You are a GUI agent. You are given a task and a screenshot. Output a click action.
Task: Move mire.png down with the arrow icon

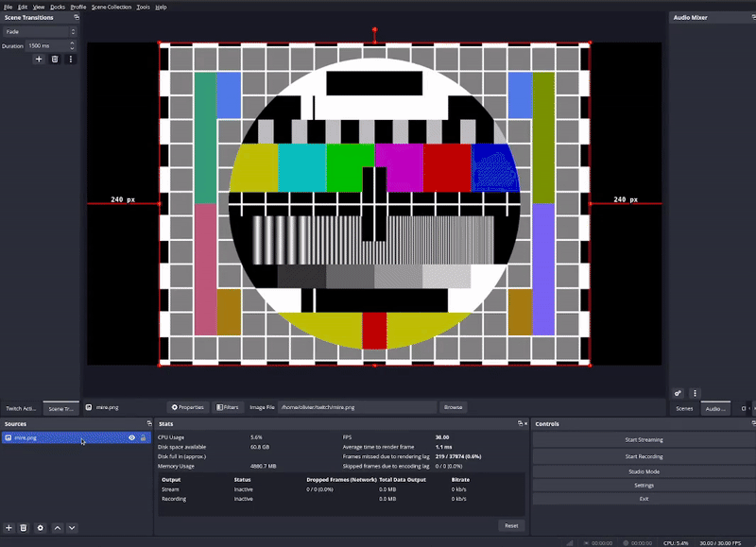(x=73, y=528)
